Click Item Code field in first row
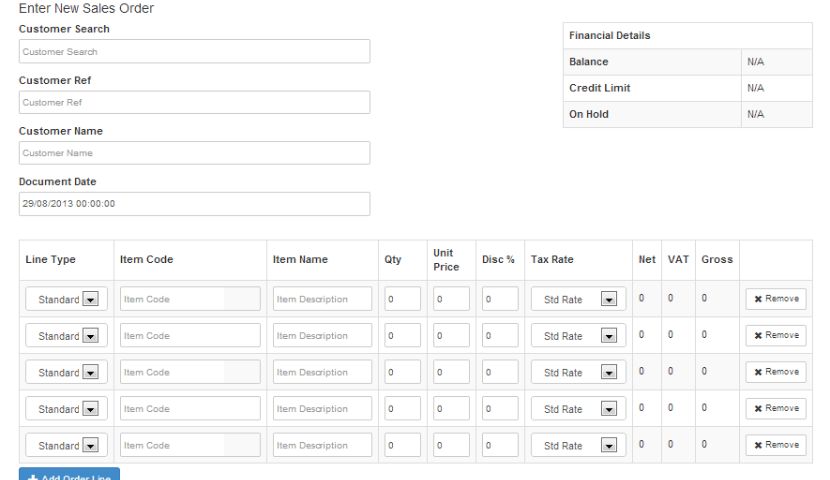The width and height of the screenshot is (830, 480). 190,299
